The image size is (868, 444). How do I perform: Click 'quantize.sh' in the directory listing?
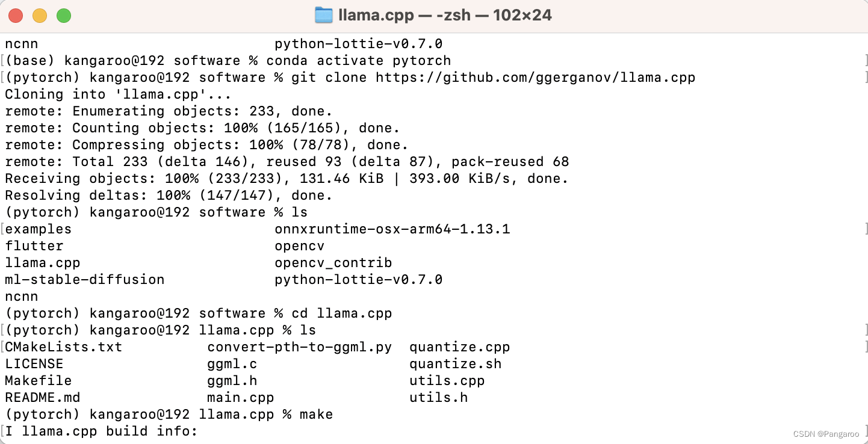(456, 364)
